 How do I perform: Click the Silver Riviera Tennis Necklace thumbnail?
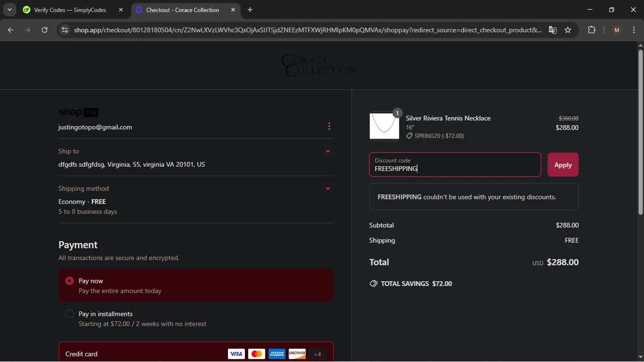tap(384, 126)
